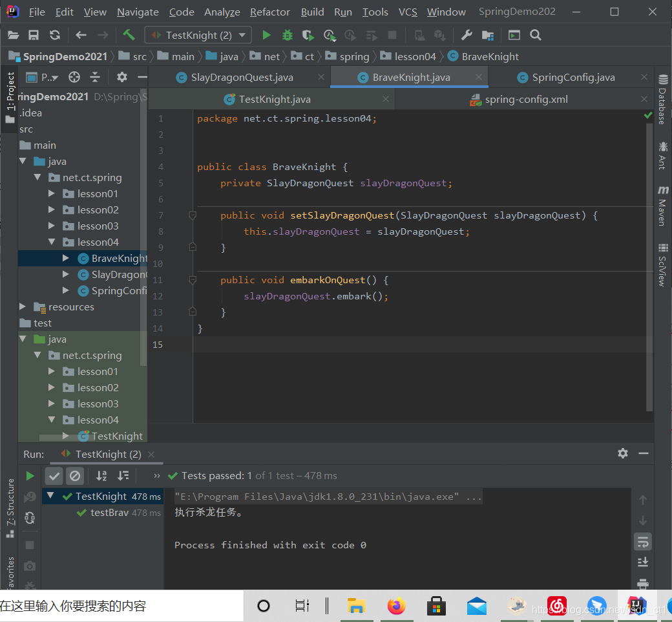Screen dimensions: 672x622
Task: Toggle scroll to end of console
Action: pyautogui.click(x=643, y=562)
